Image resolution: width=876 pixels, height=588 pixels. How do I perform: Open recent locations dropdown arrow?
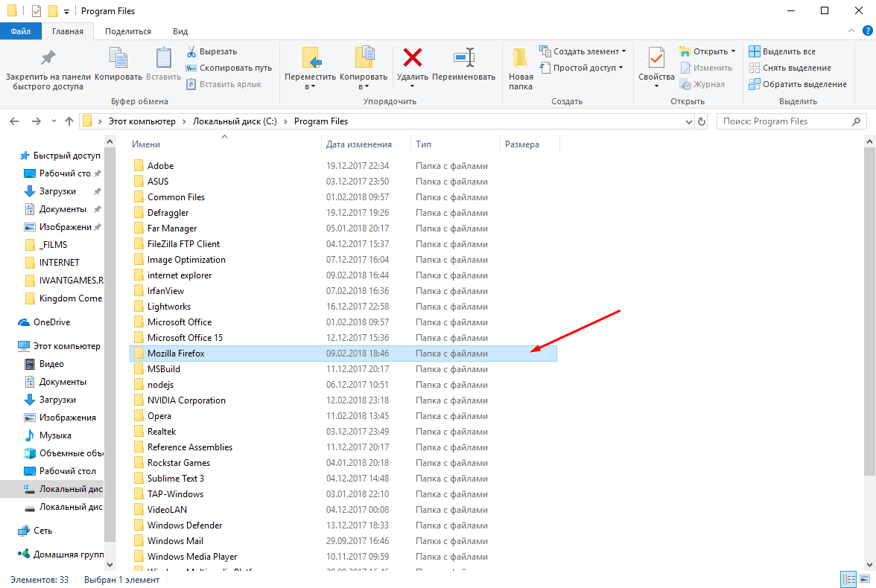(x=54, y=121)
